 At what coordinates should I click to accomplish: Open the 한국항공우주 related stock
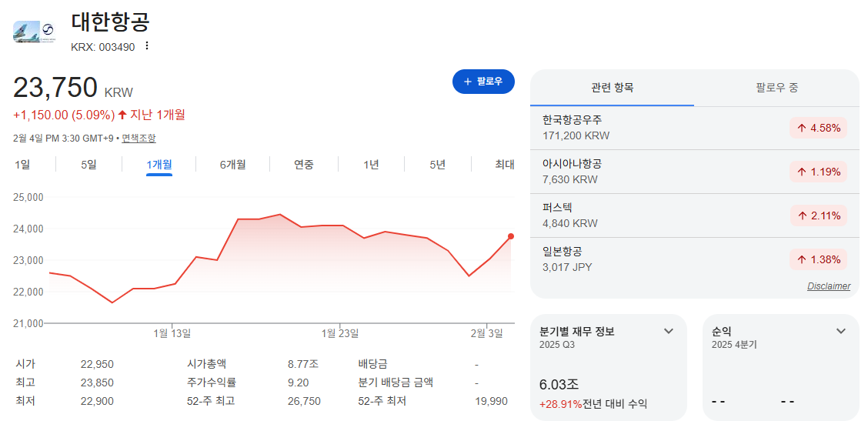coord(695,128)
